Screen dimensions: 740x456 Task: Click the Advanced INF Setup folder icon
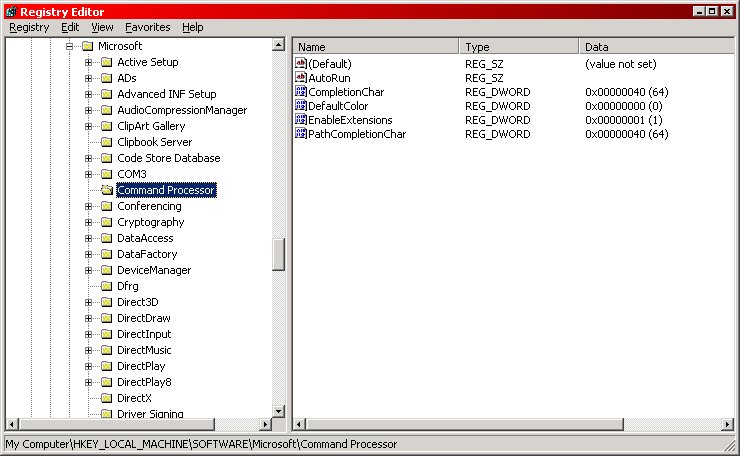pos(107,94)
